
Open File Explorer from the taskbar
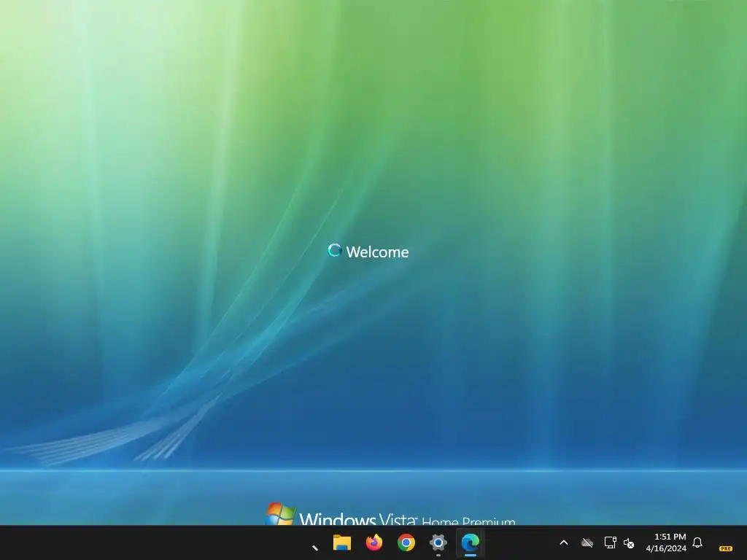coord(342,542)
